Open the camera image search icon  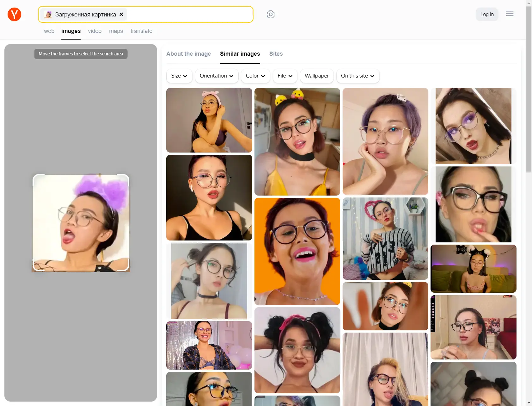(x=271, y=14)
